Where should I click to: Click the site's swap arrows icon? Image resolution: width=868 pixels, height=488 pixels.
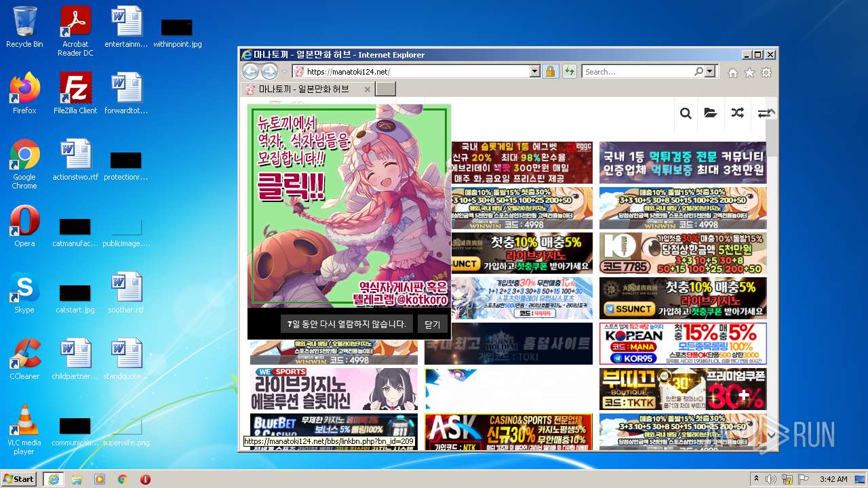[x=764, y=113]
